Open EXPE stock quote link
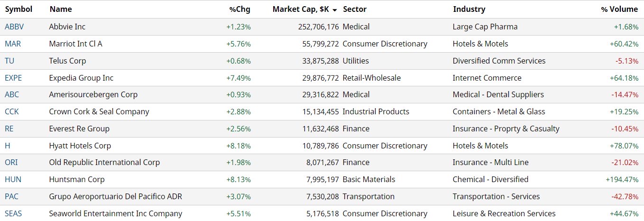The width and height of the screenshot is (644, 221). click(13, 78)
